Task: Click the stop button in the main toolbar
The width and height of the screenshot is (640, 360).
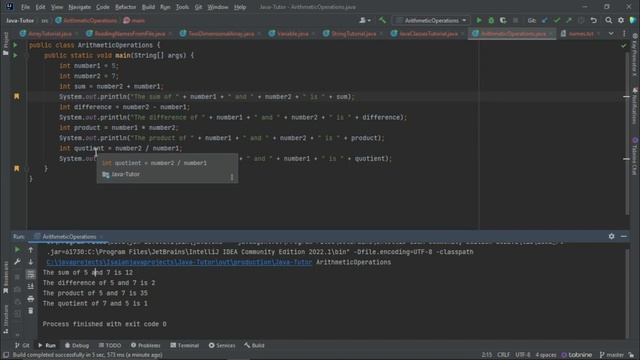Action: (x=516, y=20)
